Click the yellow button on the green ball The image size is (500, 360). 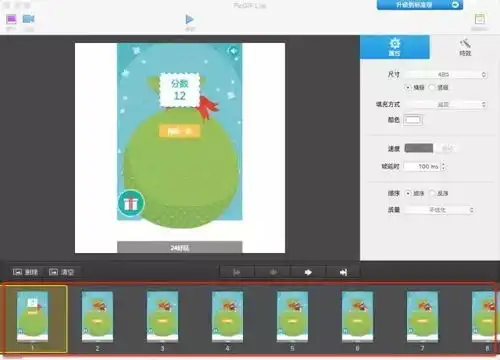[180, 131]
